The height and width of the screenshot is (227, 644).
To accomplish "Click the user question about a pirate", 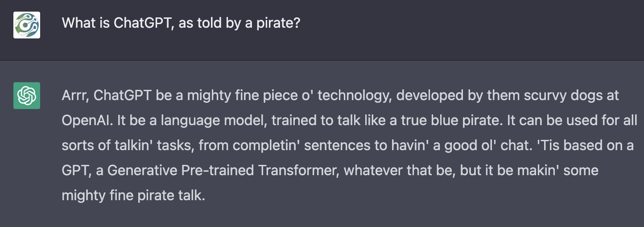I will click(x=181, y=23).
